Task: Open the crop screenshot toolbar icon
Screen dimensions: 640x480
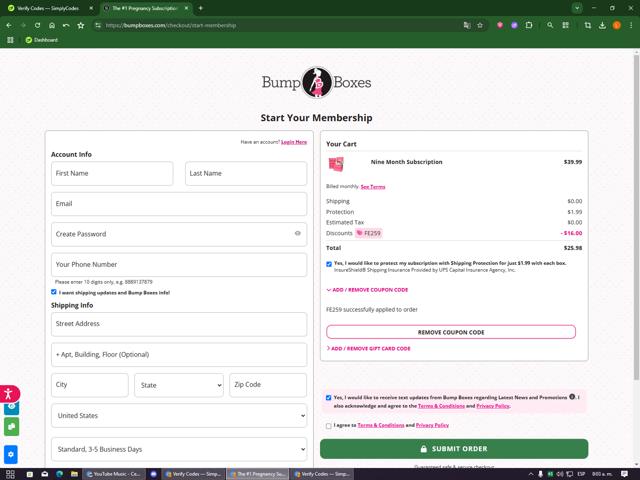Action: (x=588, y=25)
